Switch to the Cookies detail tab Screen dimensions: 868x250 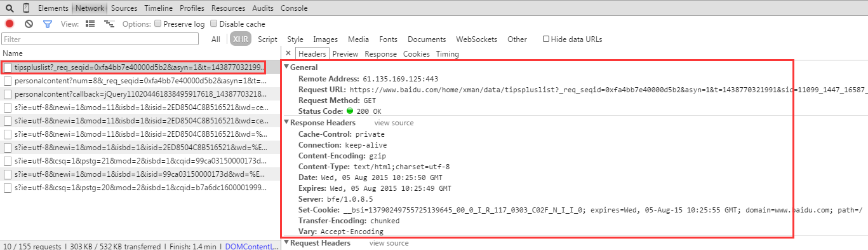point(416,54)
